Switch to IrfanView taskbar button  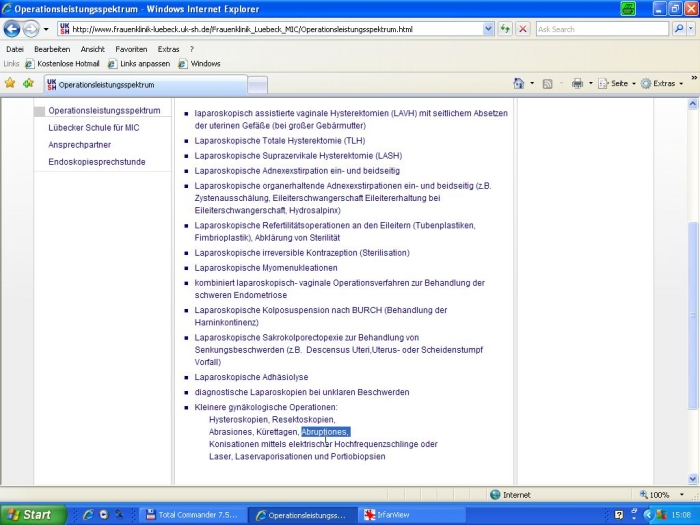(x=411, y=515)
